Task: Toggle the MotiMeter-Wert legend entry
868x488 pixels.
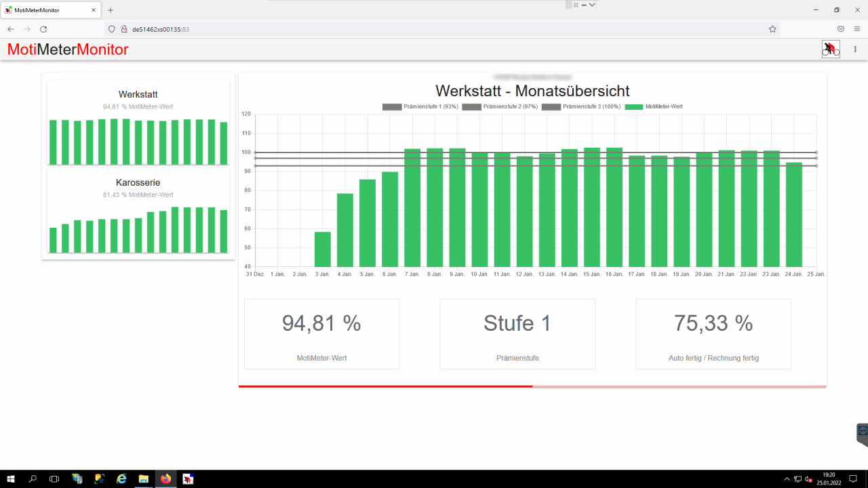Action: 656,106
